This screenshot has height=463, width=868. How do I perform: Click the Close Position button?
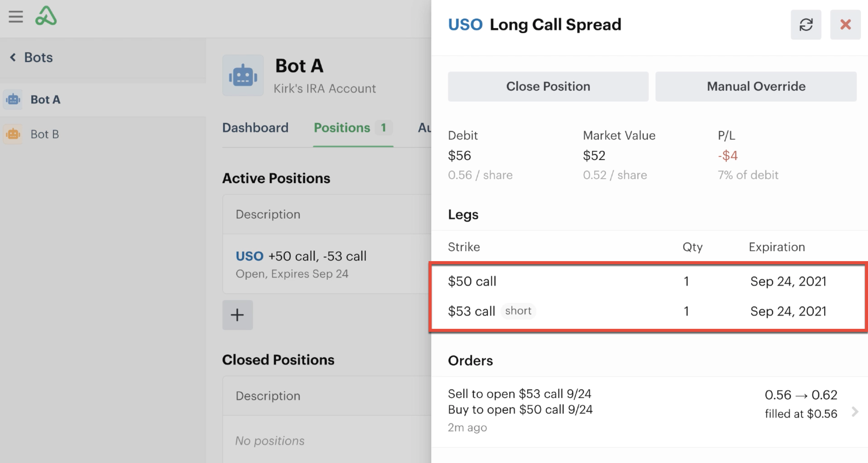click(x=548, y=86)
